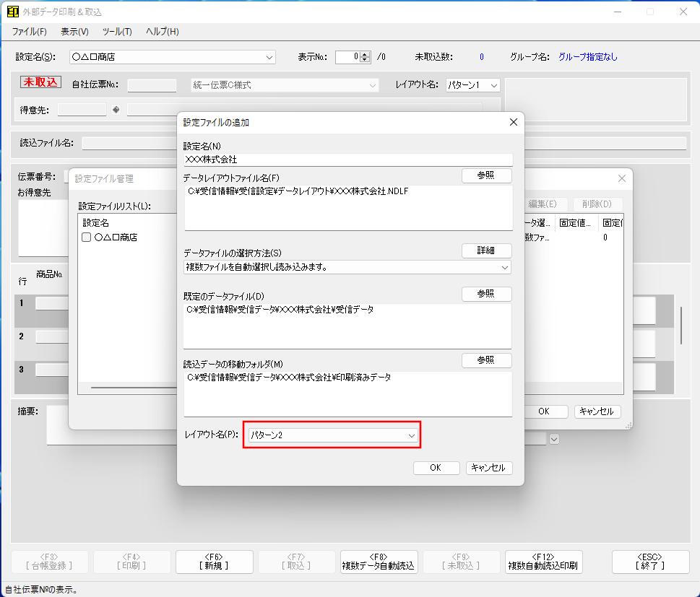Image resolution: width=700 pixels, height=597 pixels.
Task: Open the ヘルプ(H) menu
Action: [162, 32]
